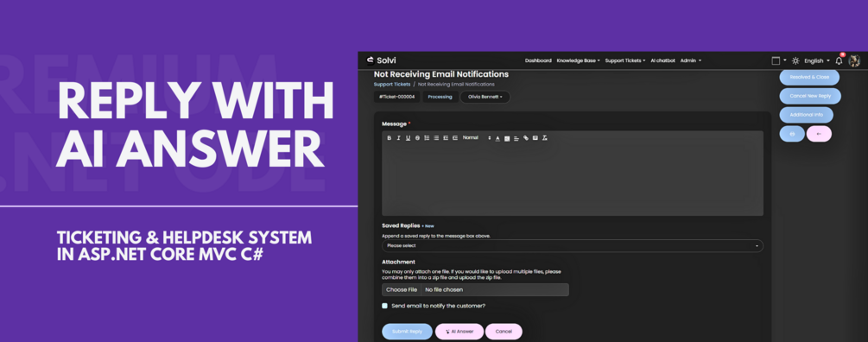
Task: Generate an AI Answer
Action: [459, 332]
